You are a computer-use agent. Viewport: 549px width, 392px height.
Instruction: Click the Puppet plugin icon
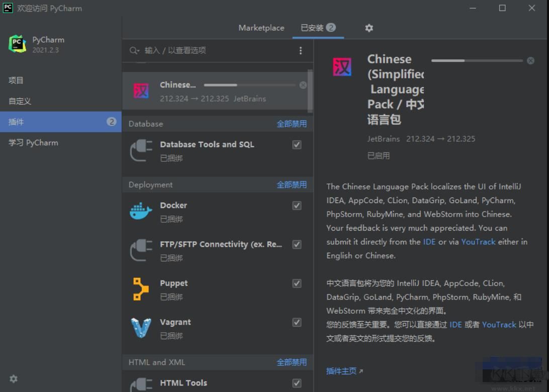(140, 288)
